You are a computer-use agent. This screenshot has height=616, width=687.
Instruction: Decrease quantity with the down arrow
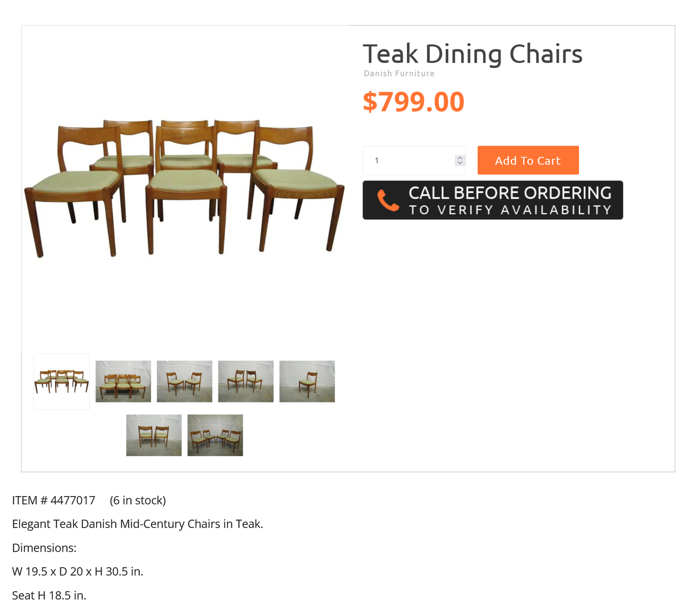[x=460, y=163]
